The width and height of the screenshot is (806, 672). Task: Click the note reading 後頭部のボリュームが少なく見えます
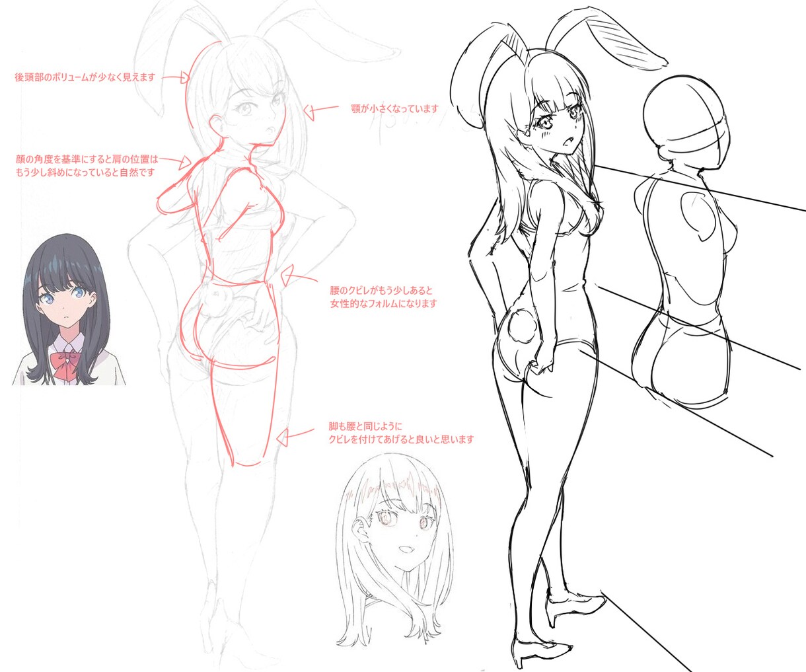coord(85,77)
